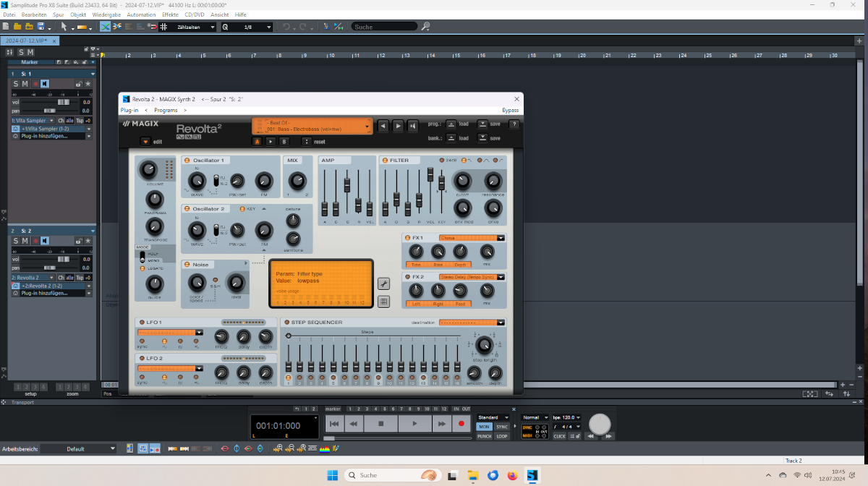Screen dimensions: 868x486
Task: Open the Windows Start menu
Action: tap(332, 475)
